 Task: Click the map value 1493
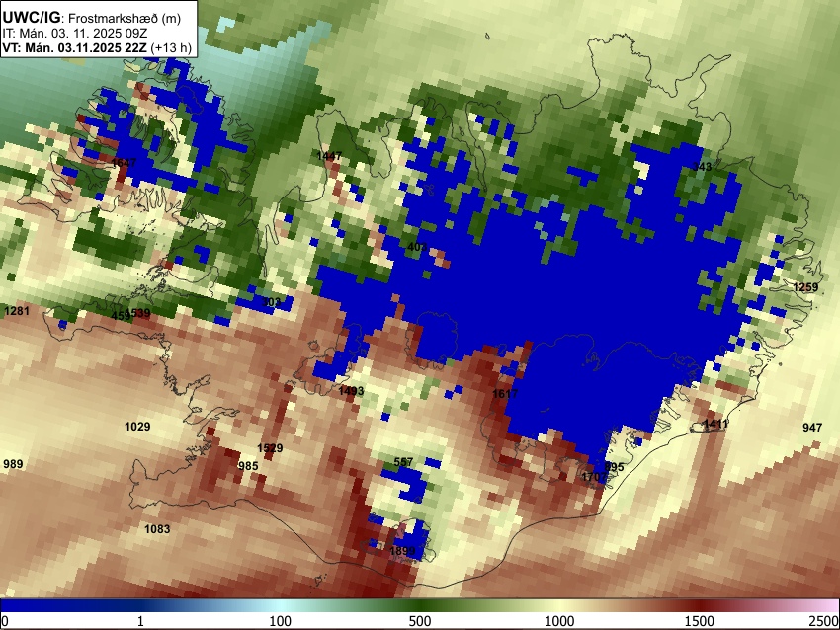click(351, 391)
